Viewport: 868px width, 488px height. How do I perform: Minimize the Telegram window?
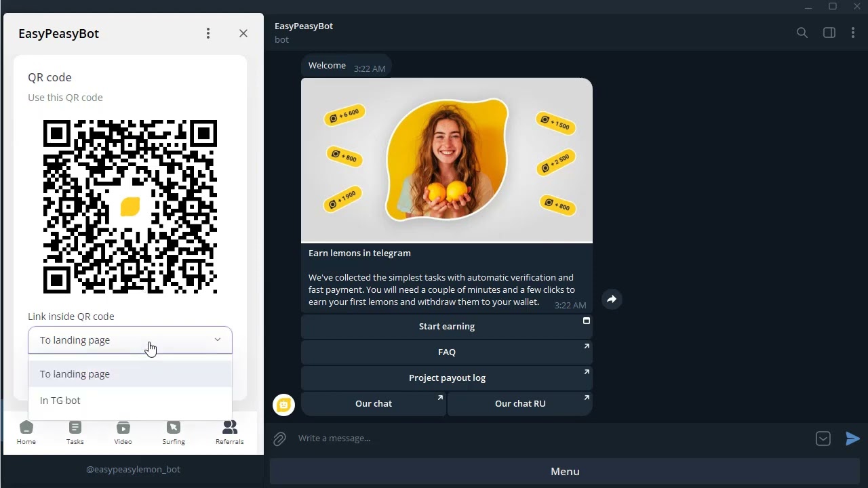[808, 7]
